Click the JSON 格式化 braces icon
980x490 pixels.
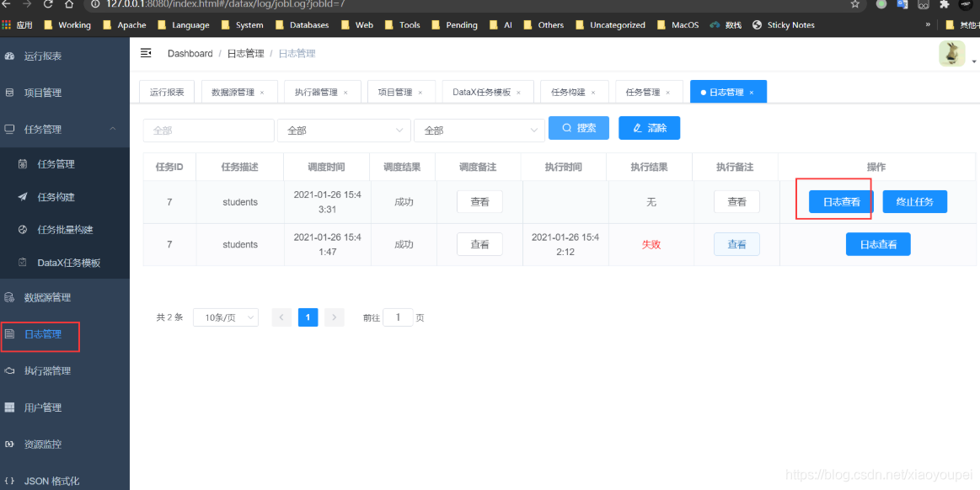(x=9, y=482)
